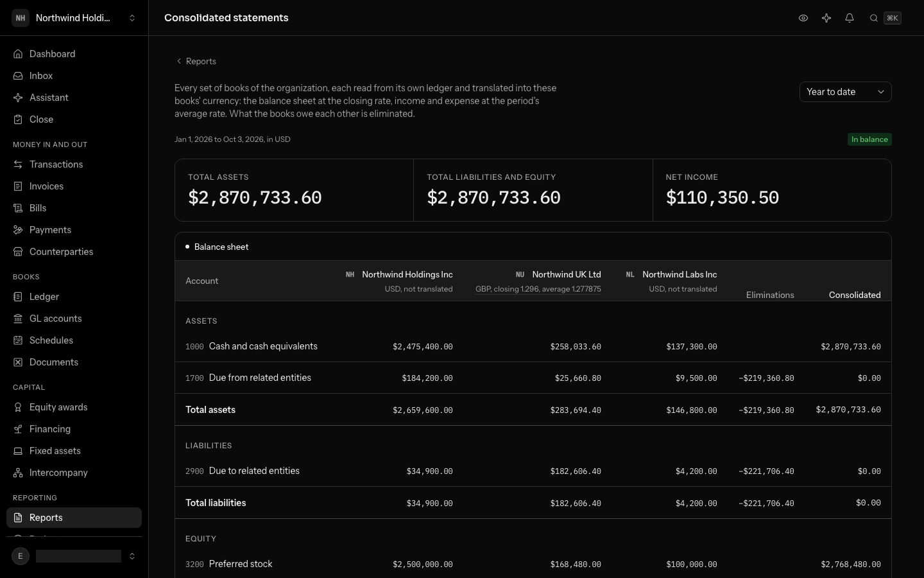The width and height of the screenshot is (924, 578).
Task: Click the Invoices document icon
Action: (18, 186)
